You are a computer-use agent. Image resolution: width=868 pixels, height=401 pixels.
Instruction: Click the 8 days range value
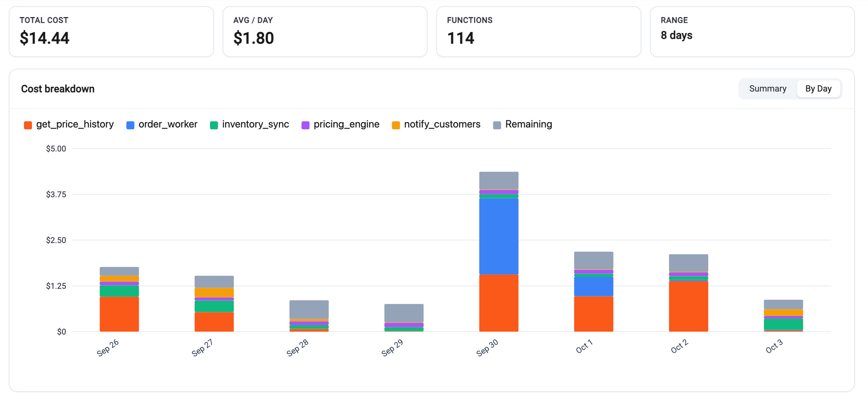[x=676, y=35]
